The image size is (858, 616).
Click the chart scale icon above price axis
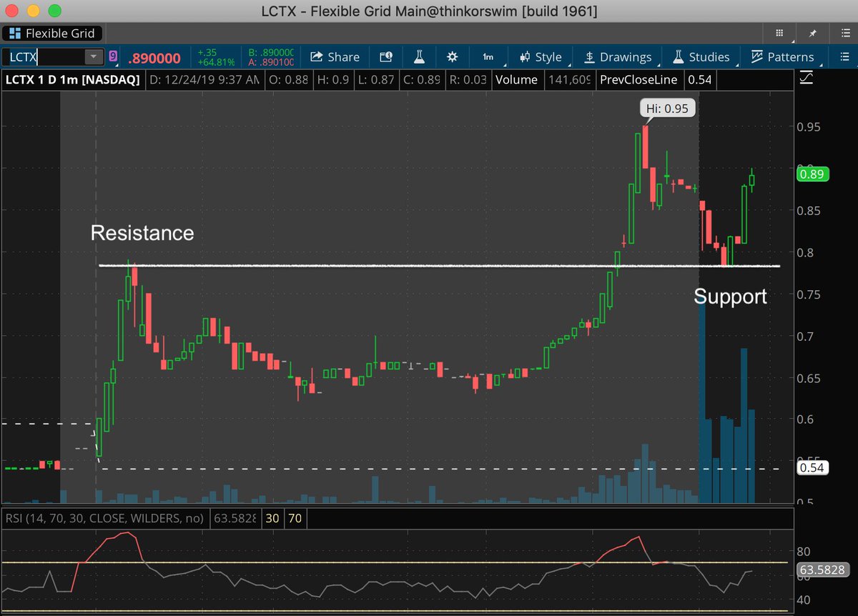tap(806, 76)
